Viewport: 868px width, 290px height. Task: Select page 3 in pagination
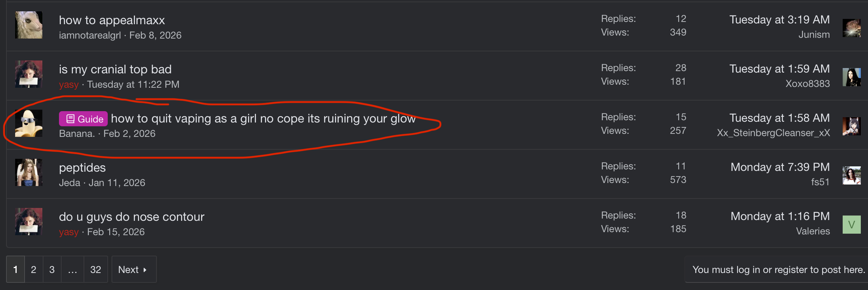pos(52,270)
